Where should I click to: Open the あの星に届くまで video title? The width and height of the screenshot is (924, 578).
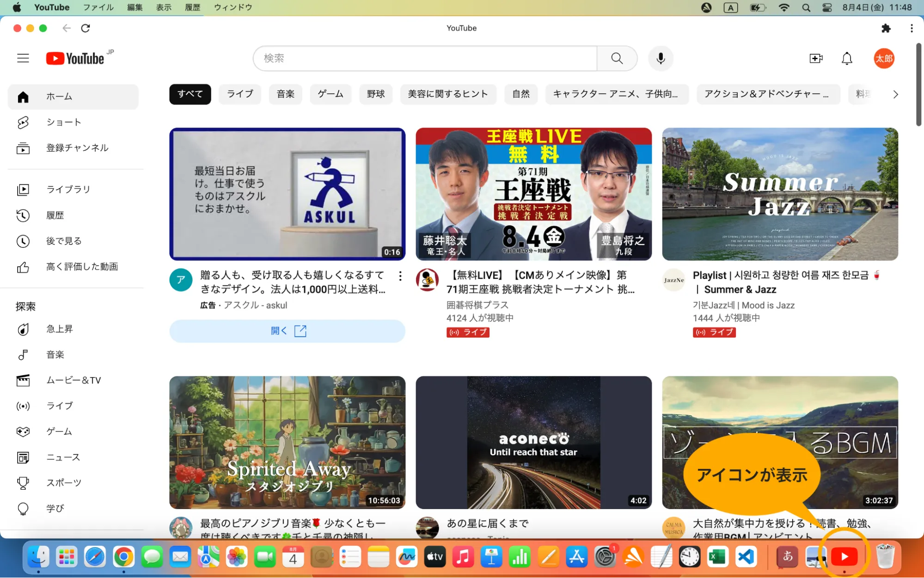(488, 523)
